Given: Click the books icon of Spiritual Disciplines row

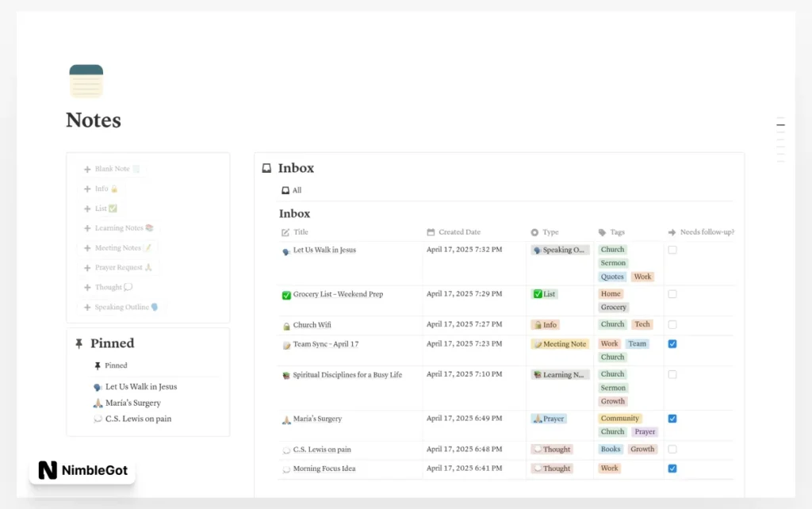Looking at the screenshot, I should click(x=285, y=375).
